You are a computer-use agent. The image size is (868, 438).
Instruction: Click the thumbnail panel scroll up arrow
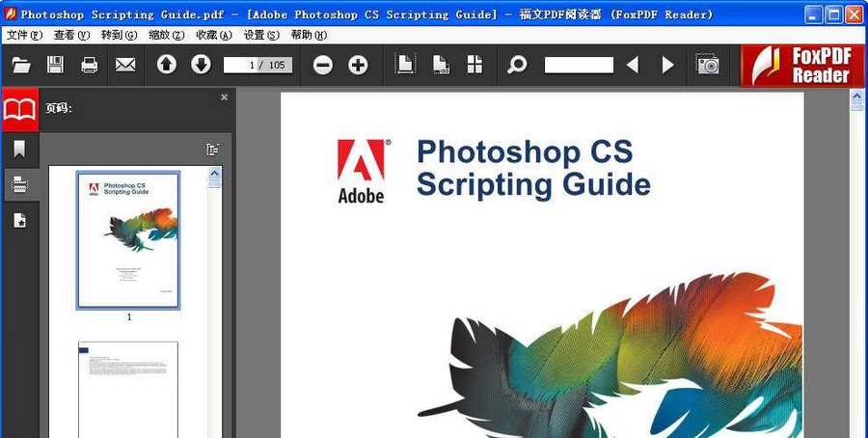214,175
